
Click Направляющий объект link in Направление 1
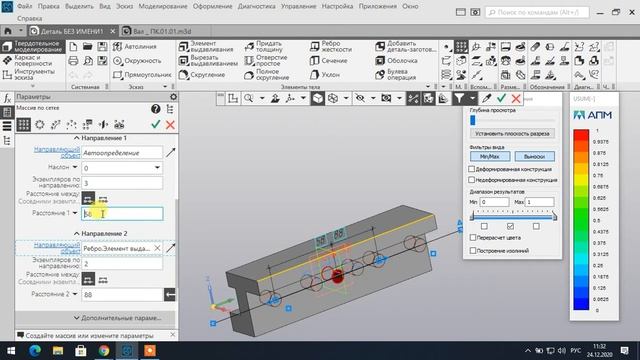coord(57,152)
